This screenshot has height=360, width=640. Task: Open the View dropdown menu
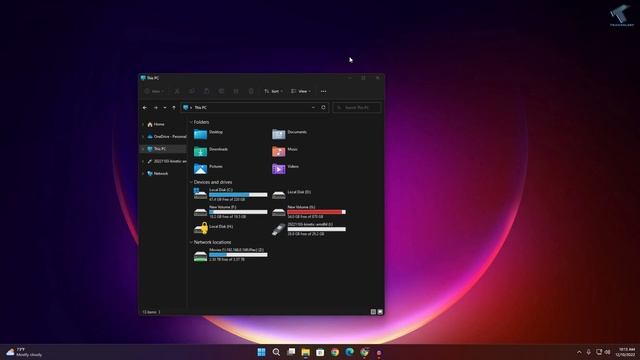click(x=301, y=91)
